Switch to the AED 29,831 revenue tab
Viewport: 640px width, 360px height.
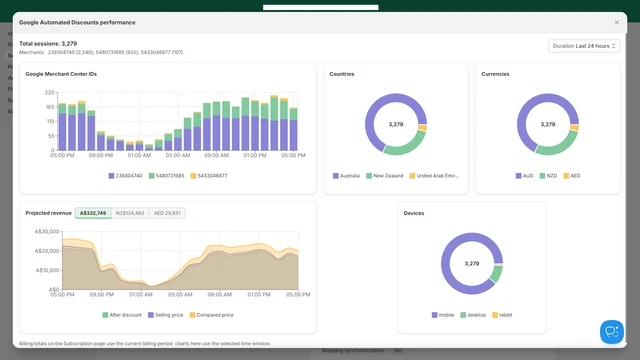pyautogui.click(x=167, y=213)
